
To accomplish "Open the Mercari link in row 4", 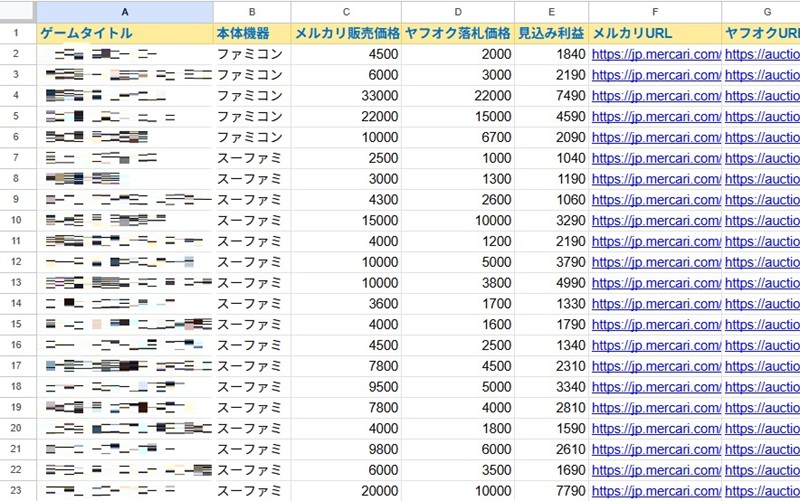I will [x=656, y=96].
